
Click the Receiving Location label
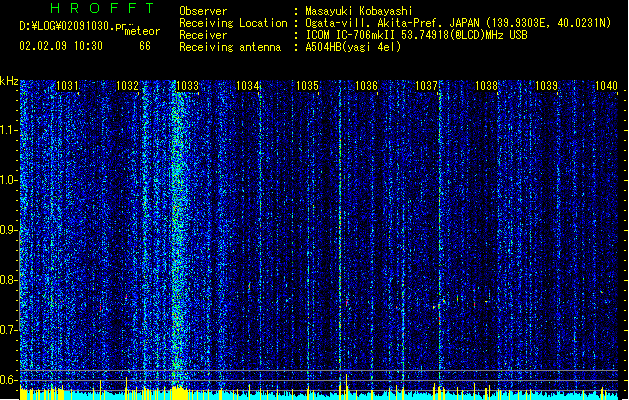point(233,23)
